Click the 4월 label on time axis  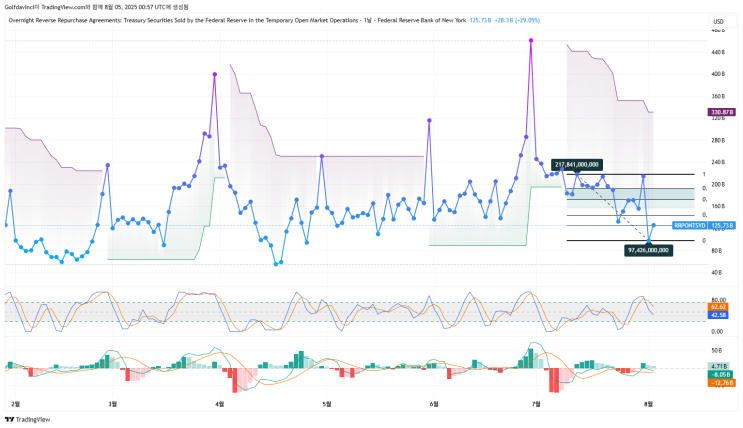click(x=219, y=404)
